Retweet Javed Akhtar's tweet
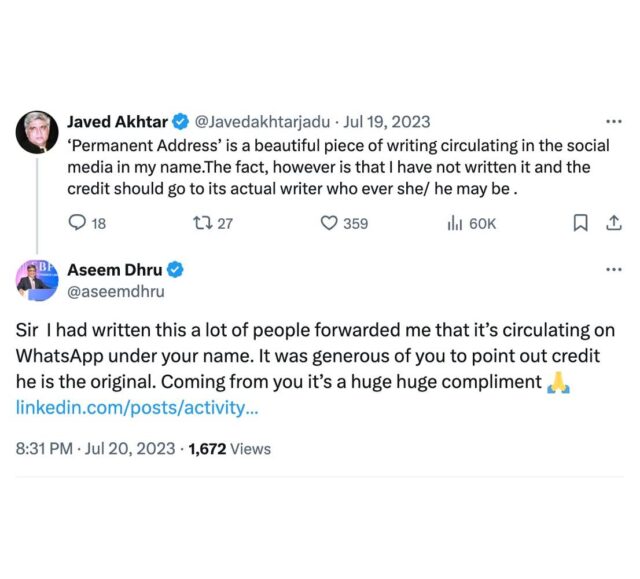 tap(202, 223)
